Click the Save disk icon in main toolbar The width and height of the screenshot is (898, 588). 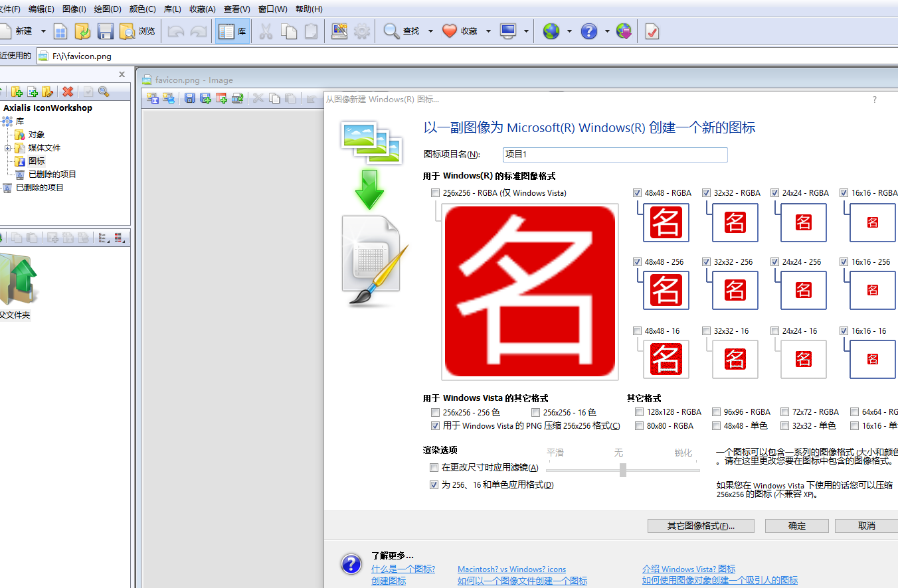coord(105,31)
